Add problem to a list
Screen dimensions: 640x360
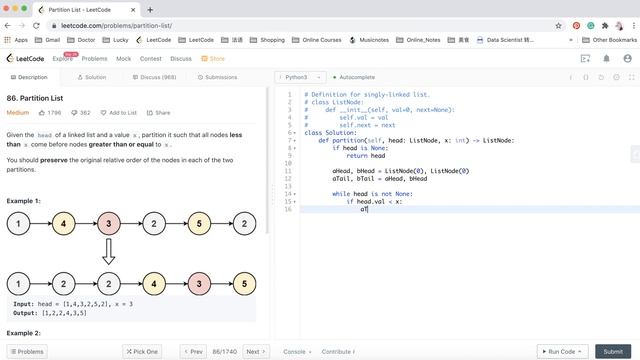point(118,113)
